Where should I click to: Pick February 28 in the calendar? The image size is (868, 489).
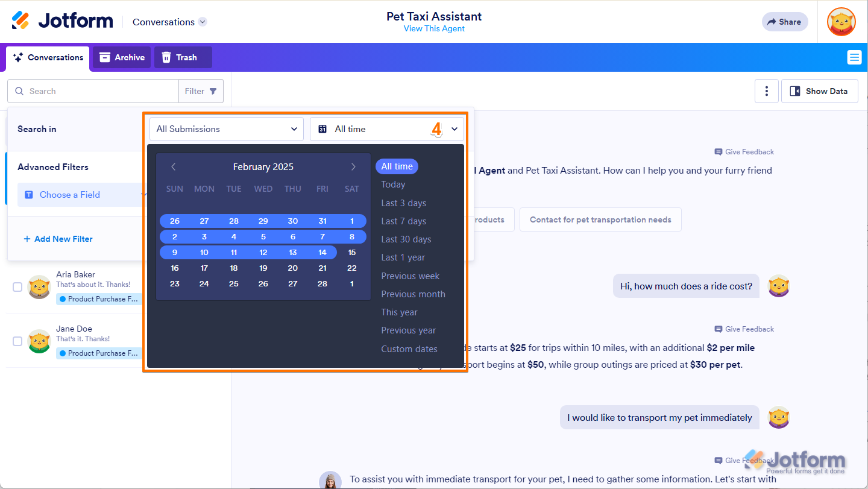322,284
